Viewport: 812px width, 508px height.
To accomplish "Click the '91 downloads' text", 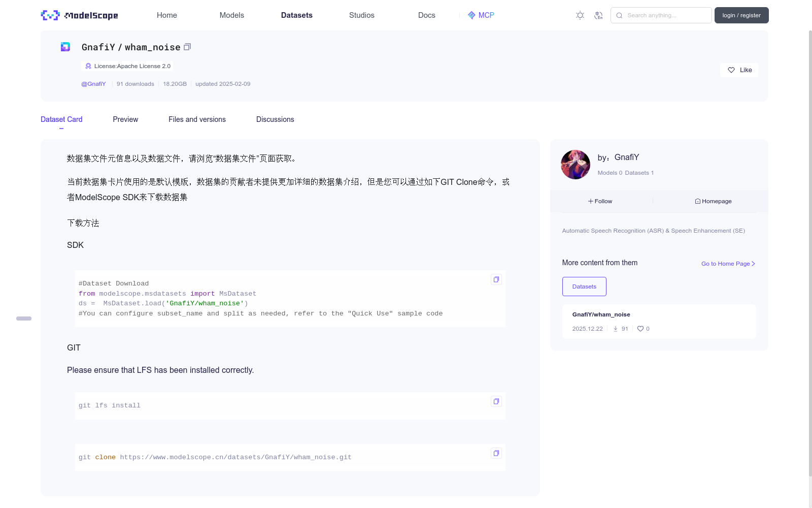I will (x=136, y=84).
